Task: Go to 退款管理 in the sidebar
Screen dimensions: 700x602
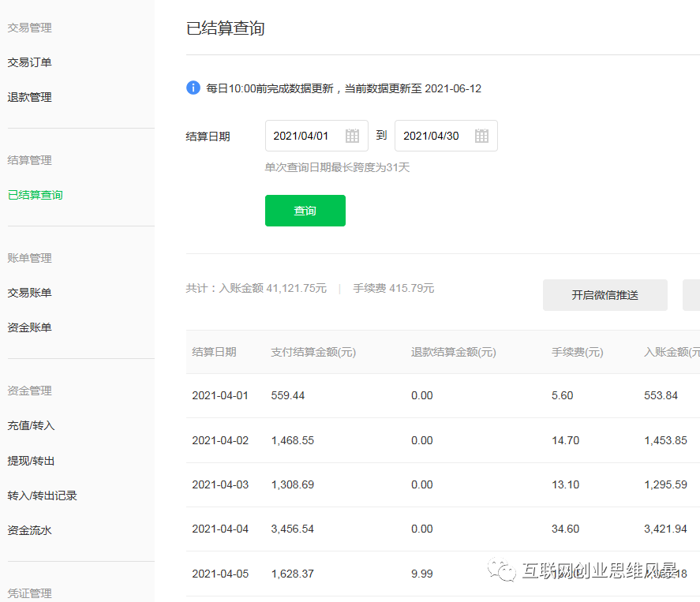Action: tap(30, 97)
